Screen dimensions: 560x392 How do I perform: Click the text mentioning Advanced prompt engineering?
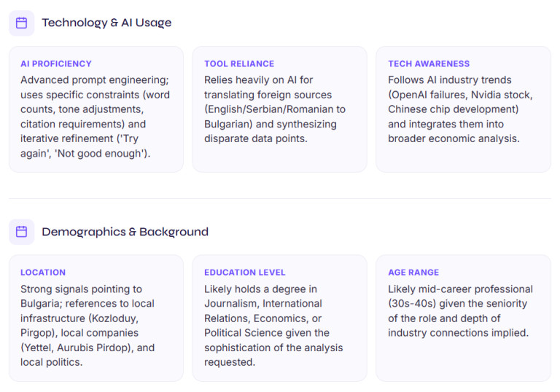click(x=96, y=117)
